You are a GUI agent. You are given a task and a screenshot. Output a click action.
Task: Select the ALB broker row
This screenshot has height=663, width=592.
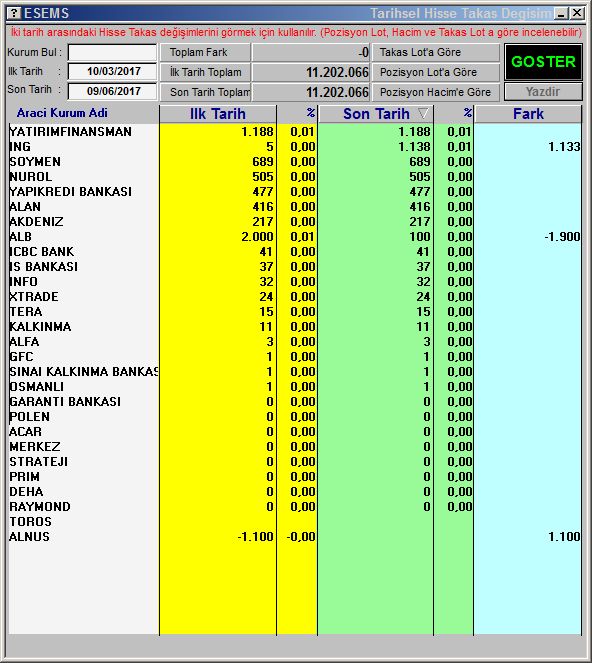pyautogui.click(x=295, y=237)
